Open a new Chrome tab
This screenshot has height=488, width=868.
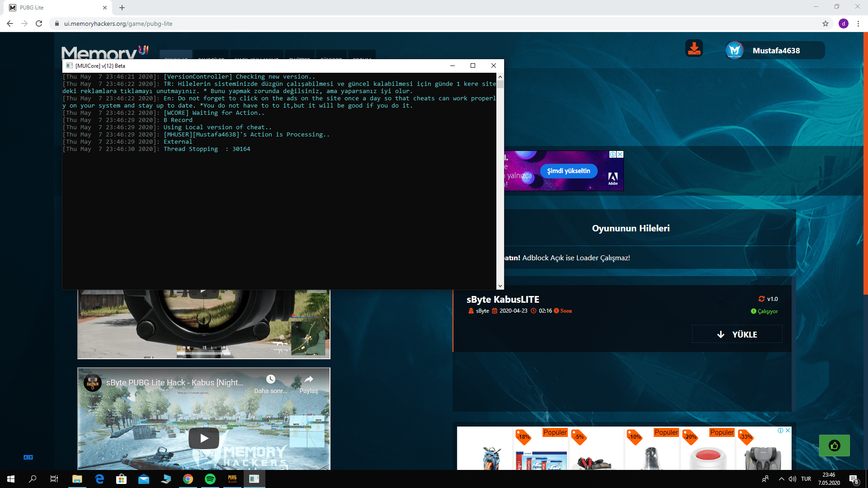(122, 8)
